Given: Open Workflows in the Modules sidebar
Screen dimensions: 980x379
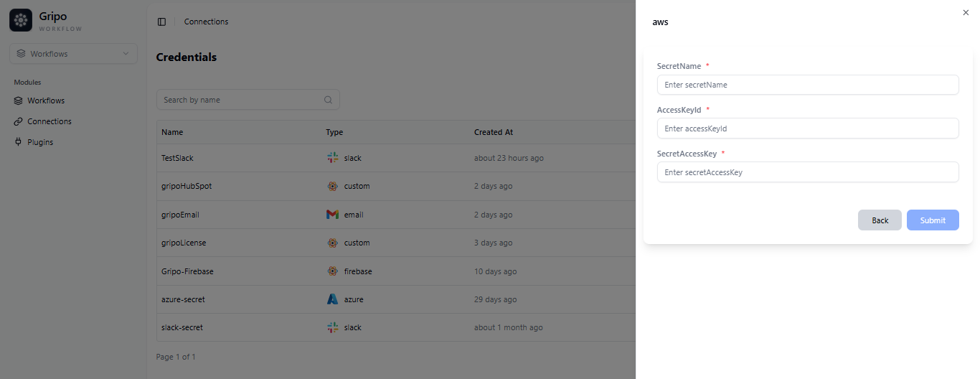Looking at the screenshot, I should coord(46,100).
